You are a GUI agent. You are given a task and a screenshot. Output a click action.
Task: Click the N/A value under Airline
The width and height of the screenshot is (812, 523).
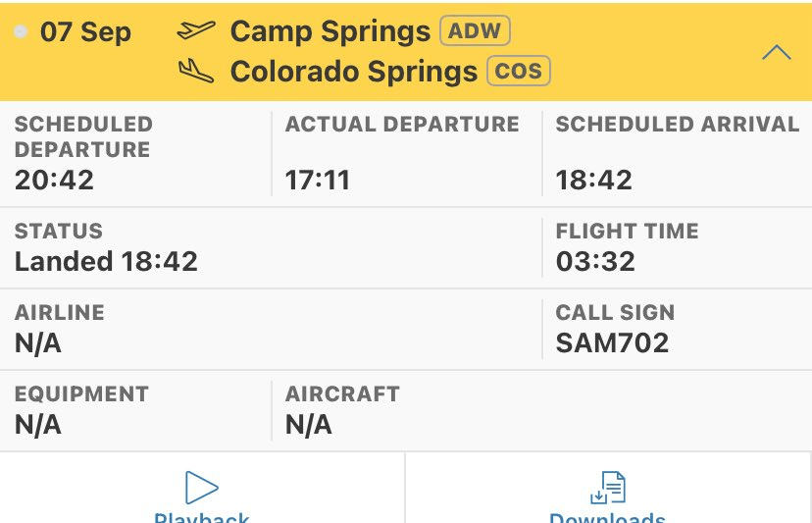pos(38,342)
